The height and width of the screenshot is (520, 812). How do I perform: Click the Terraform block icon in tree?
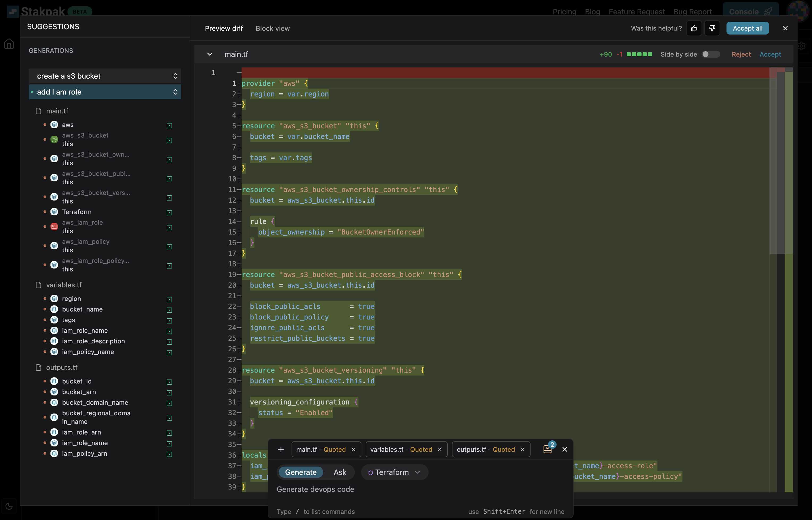click(54, 212)
